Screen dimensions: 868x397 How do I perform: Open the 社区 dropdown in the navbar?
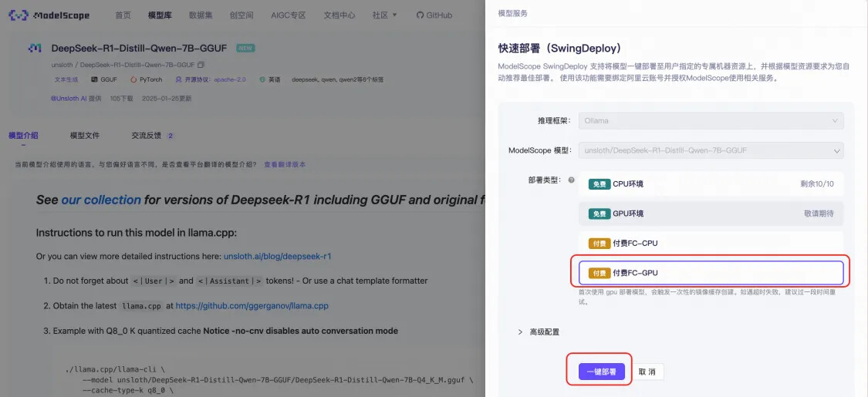(x=385, y=15)
